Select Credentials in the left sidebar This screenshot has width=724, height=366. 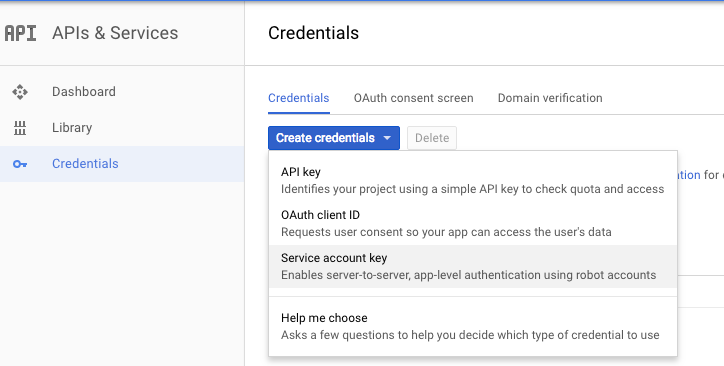122,164
